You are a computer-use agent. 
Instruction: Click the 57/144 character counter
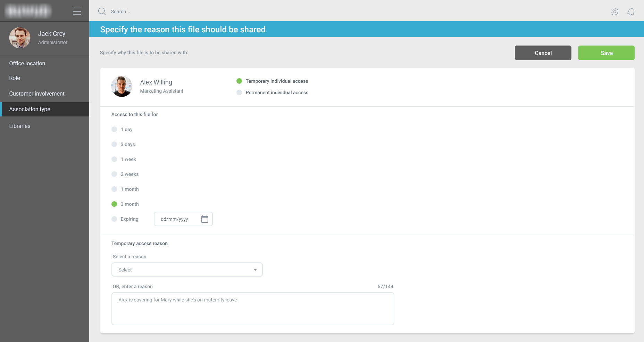click(385, 286)
